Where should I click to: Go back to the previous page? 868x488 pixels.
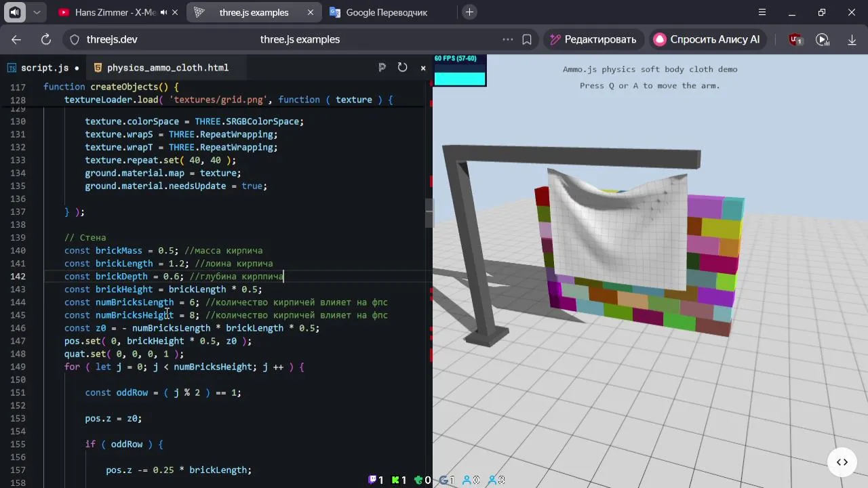(x=16, y=39)
